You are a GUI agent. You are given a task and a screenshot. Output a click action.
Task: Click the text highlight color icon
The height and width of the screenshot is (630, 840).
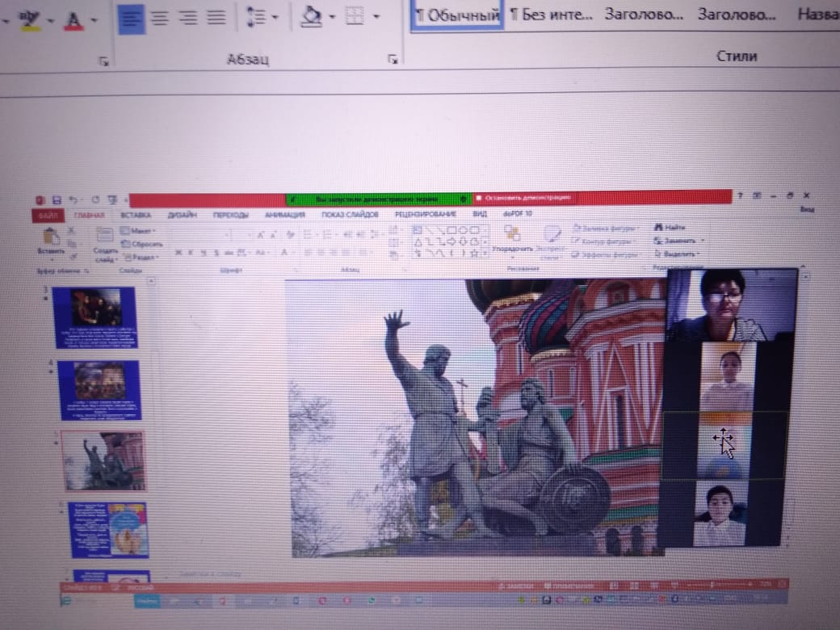tap(30, 17)
